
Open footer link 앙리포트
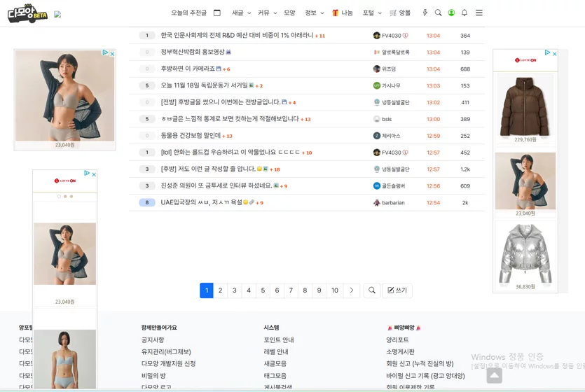click(397, 339)
